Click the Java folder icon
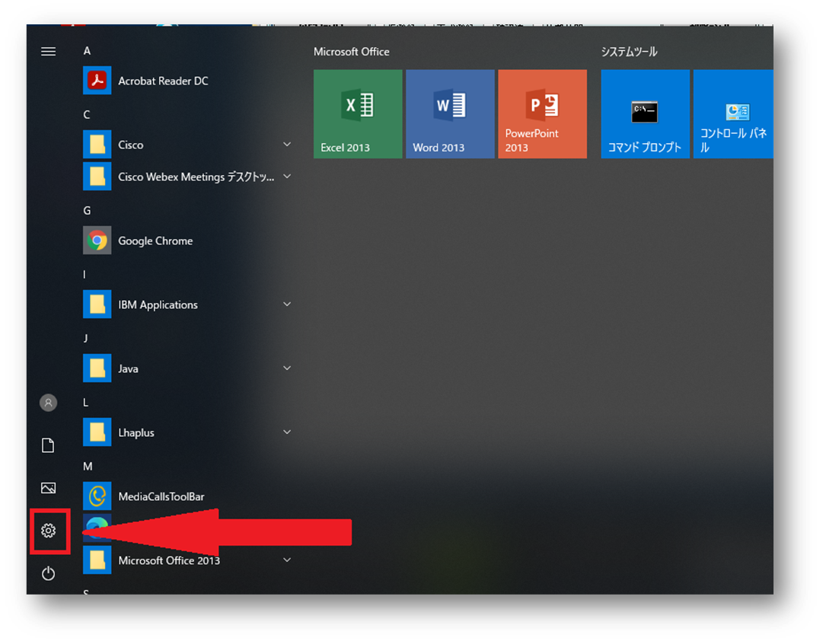823x644 pixels. 97,368
